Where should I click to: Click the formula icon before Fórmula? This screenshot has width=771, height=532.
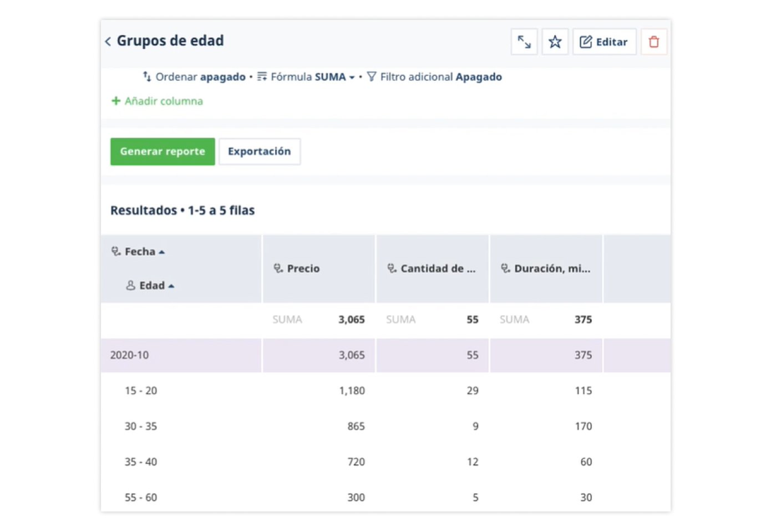tap(262, 77)
